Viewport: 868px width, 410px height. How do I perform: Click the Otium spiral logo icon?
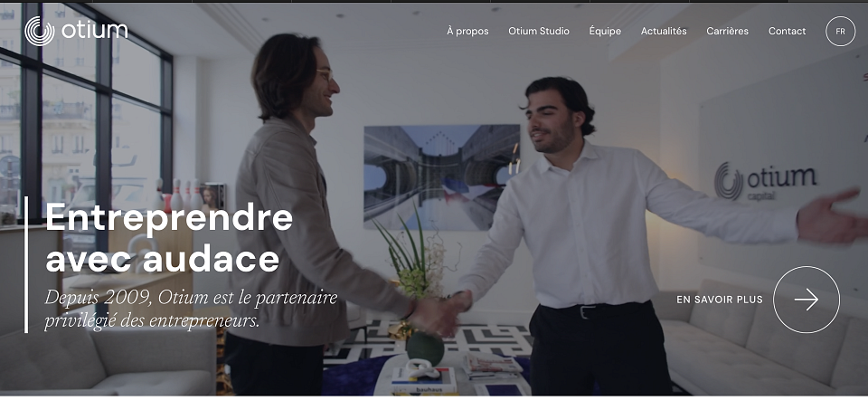pyautogui.click(x=39, y=31)
